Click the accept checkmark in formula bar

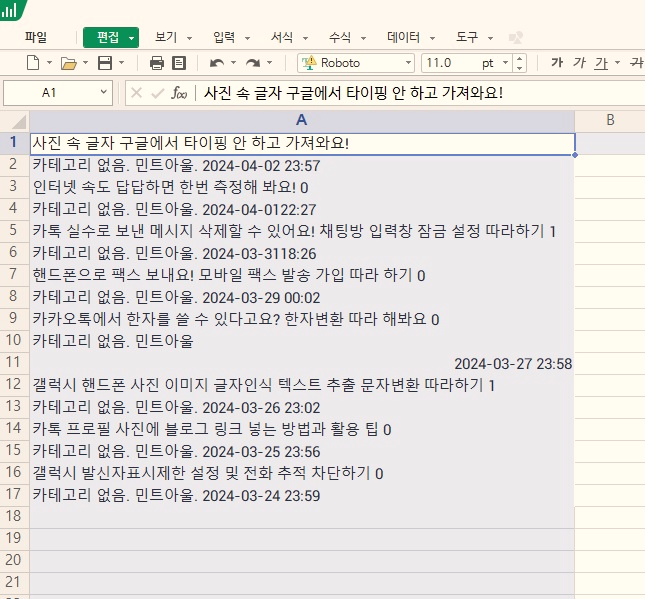click(x=158, y=93)
